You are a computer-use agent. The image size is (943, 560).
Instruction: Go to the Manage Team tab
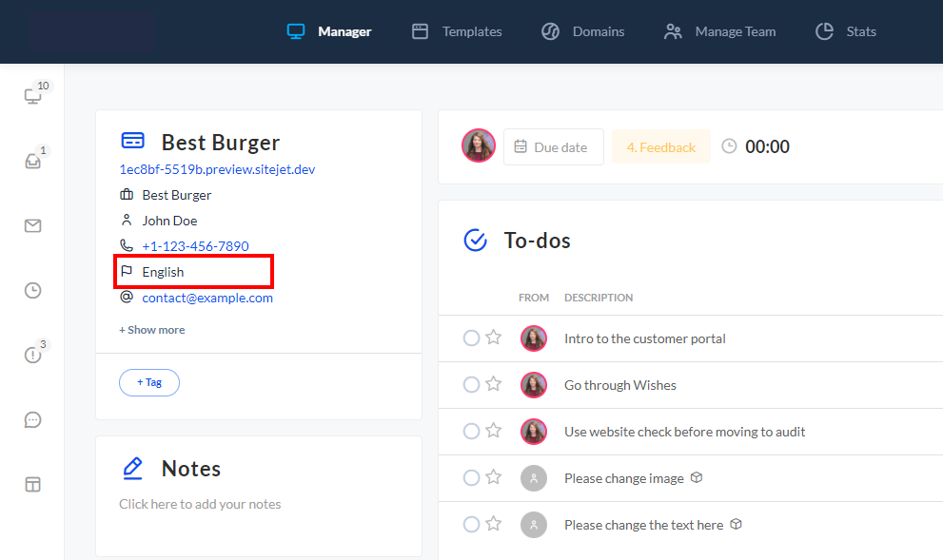click(x=720, y=31)
